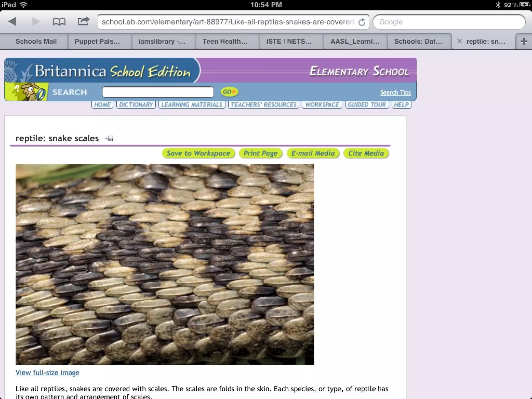Click the Search Tips link
This screenshot has width=532, height=399.
(395, 92)
